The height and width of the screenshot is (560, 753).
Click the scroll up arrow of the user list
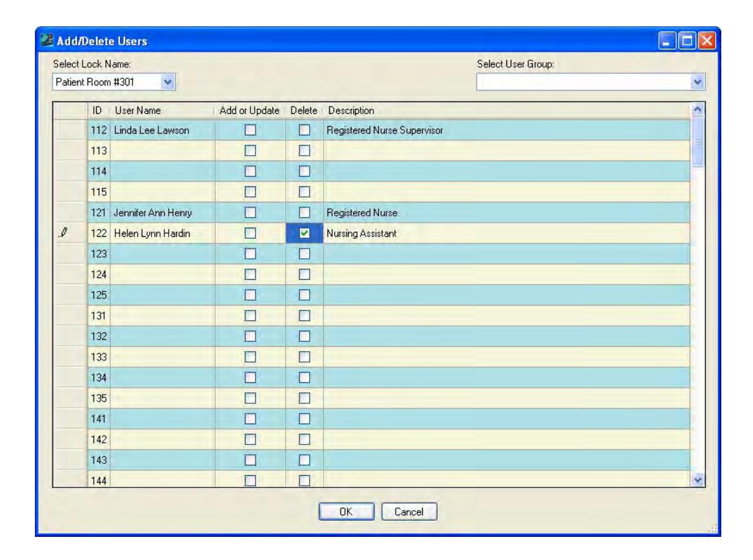tap(697, 109)
